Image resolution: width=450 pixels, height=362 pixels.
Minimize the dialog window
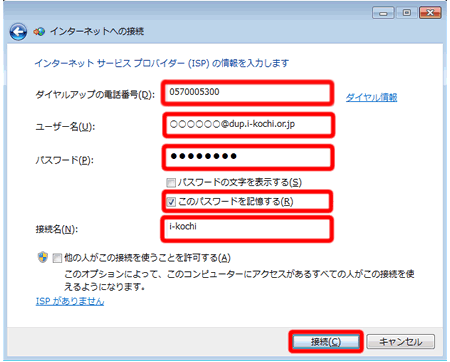pyautogui.click(x=383, y=13)
